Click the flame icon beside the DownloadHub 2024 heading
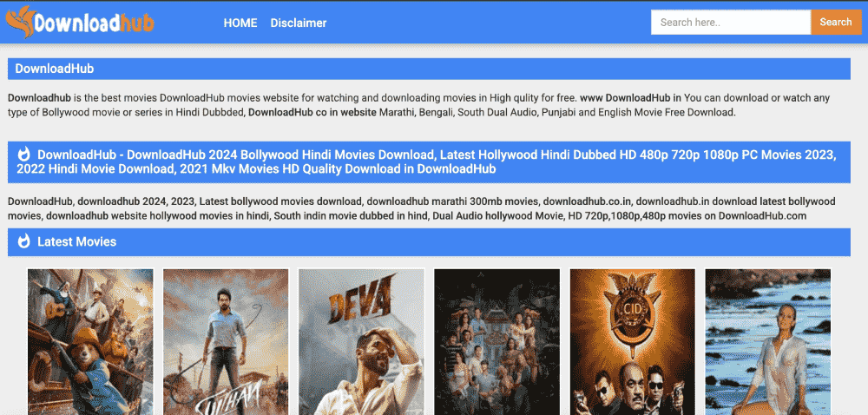Viewport: 868px width, 415px height. (23, 155)
